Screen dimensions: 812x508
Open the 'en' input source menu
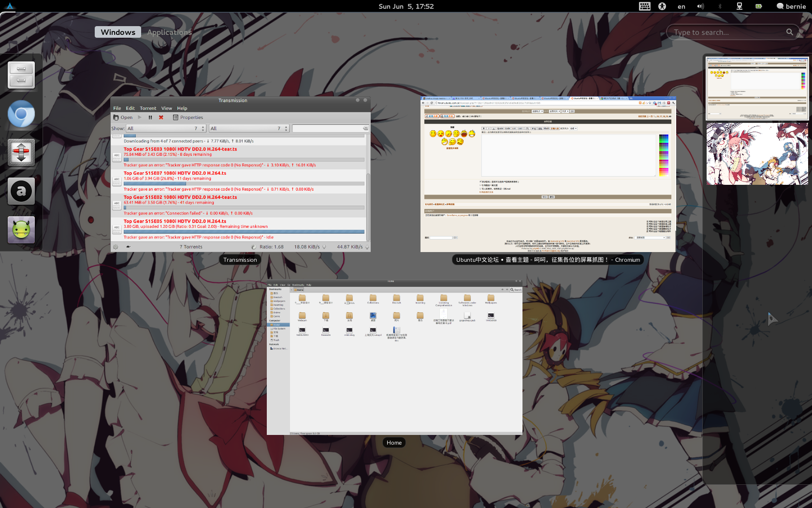pyautogui.click(x=681, y=6)
